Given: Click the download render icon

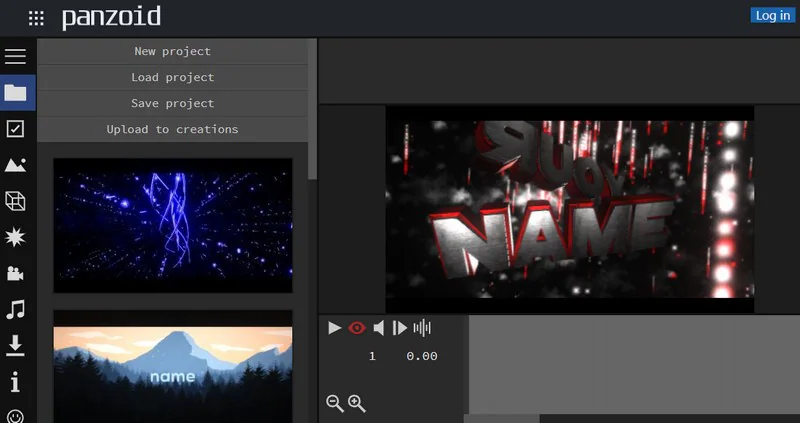Looking at the screenshot, I should pyautogui.click(x=15, y=345).
